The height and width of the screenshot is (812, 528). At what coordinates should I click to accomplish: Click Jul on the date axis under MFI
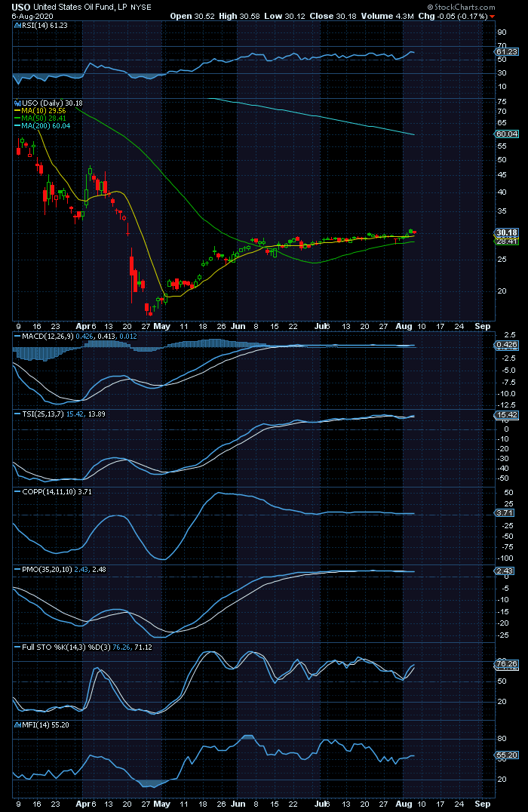321,804
